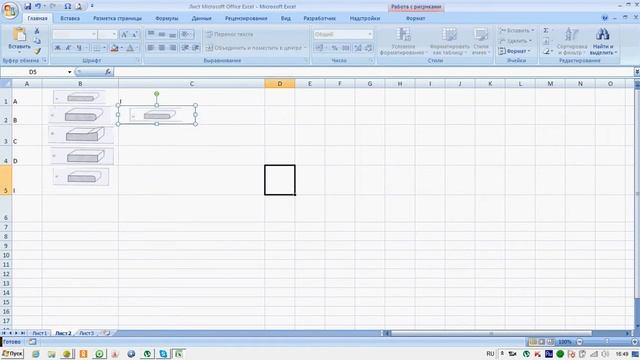
Task: Open the font size combo box
Action: click(x=108, y=34)
